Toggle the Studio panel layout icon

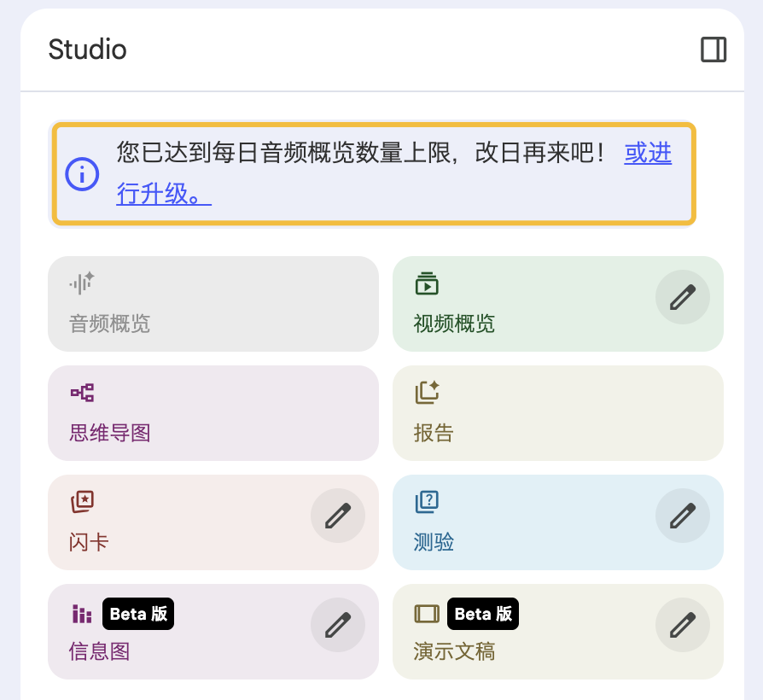(x=713, y=50)
